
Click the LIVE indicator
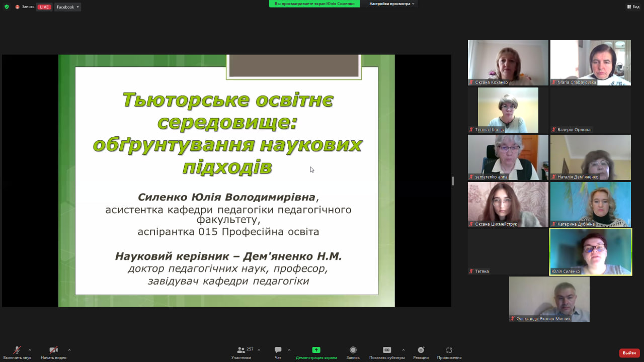(44, 7)
